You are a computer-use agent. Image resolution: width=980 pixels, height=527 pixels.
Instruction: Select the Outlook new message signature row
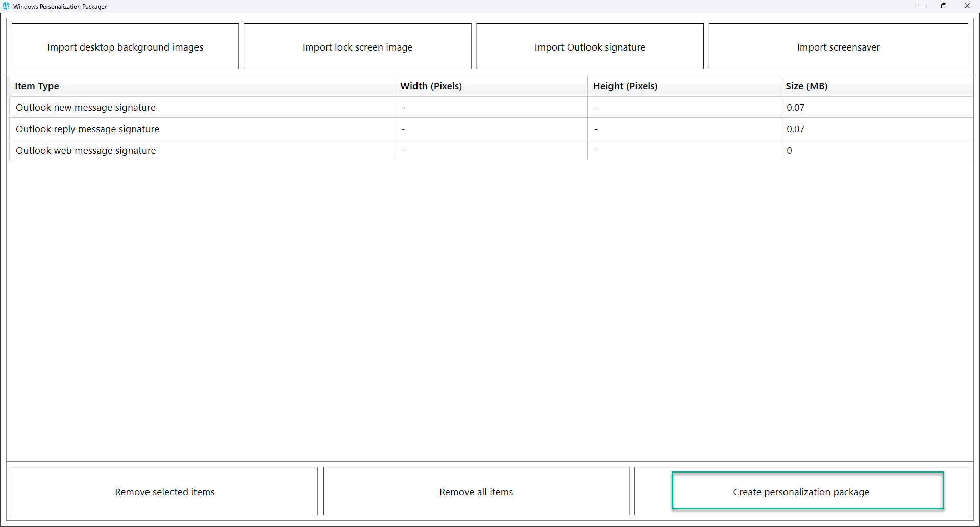[x=86, y=108]
